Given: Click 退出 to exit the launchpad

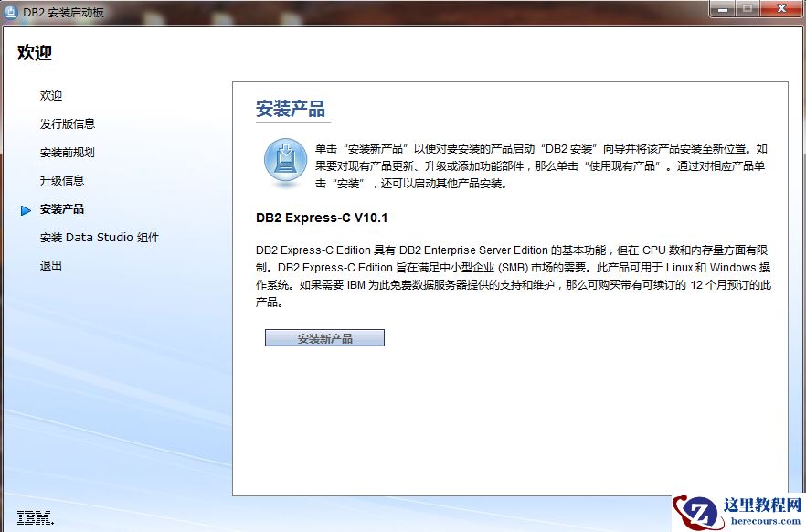Looking at the screenshot, I should (x=51, y=266).
